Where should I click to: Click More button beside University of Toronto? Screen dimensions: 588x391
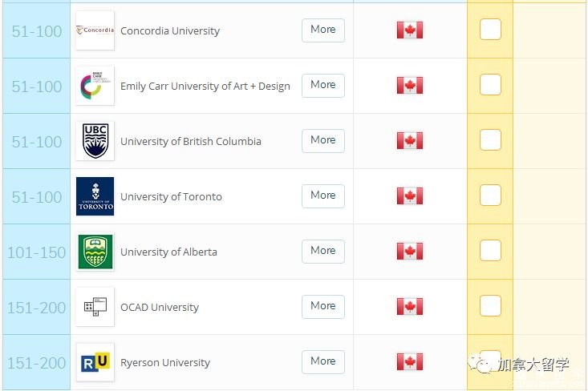click(323, 195)
